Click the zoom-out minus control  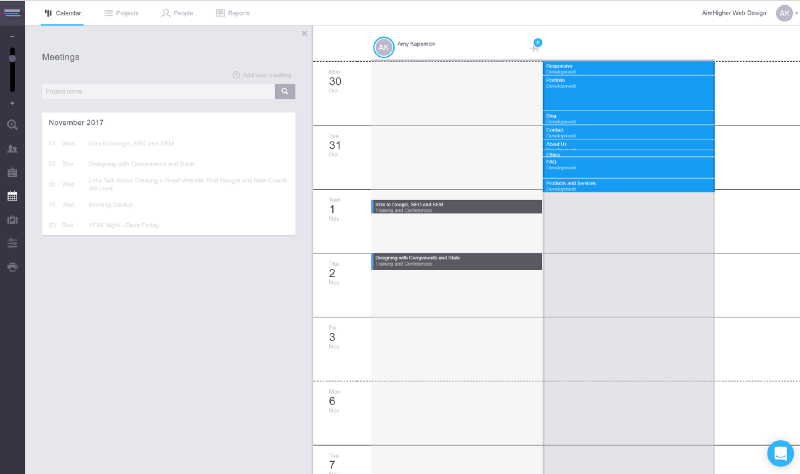(12, 37)
